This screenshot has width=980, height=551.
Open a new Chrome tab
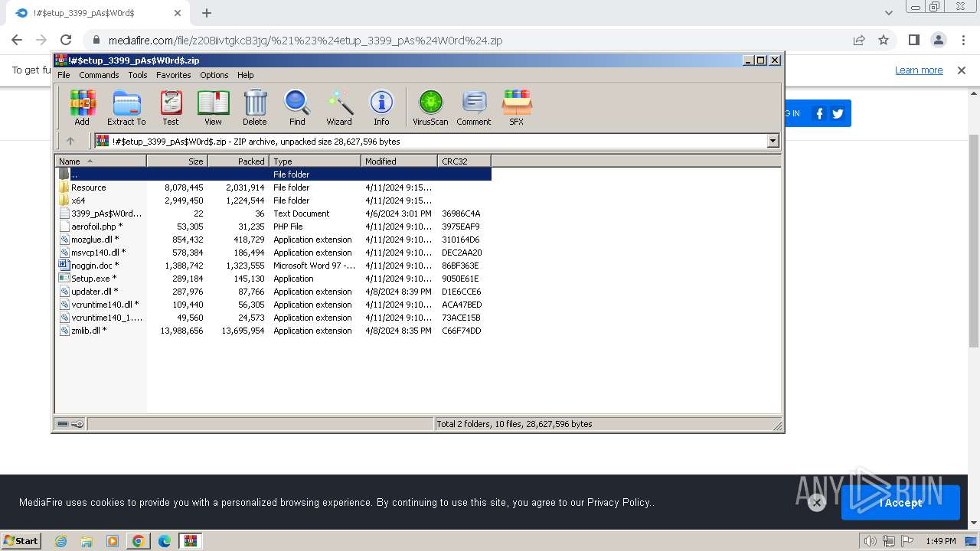[207, 13]
